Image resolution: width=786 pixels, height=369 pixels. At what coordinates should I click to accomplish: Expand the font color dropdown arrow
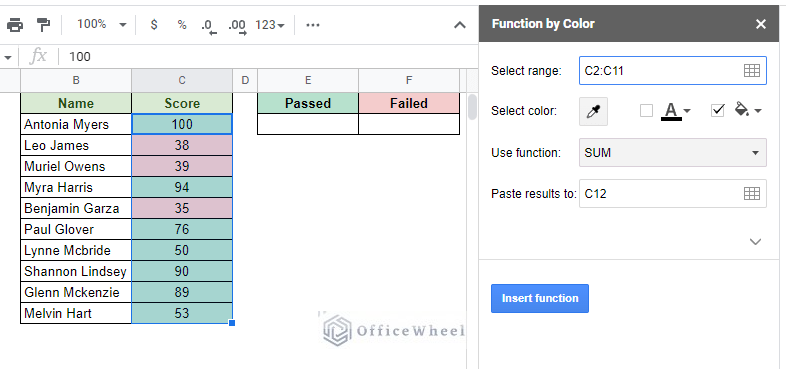[687, 111]
